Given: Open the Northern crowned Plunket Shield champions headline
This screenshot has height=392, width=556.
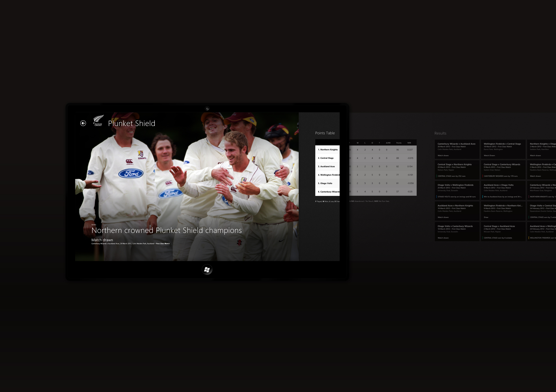Looking at the screenshot, I should [166, 230].
